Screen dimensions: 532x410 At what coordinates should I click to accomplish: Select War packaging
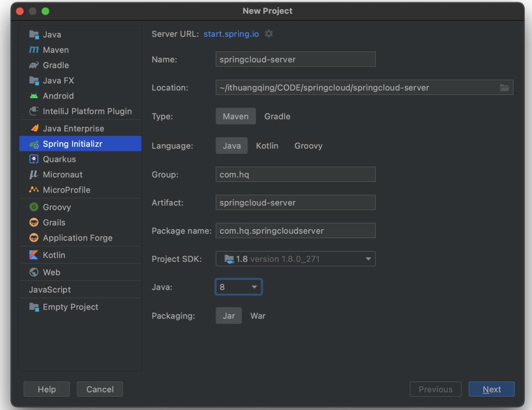(258, 316)
